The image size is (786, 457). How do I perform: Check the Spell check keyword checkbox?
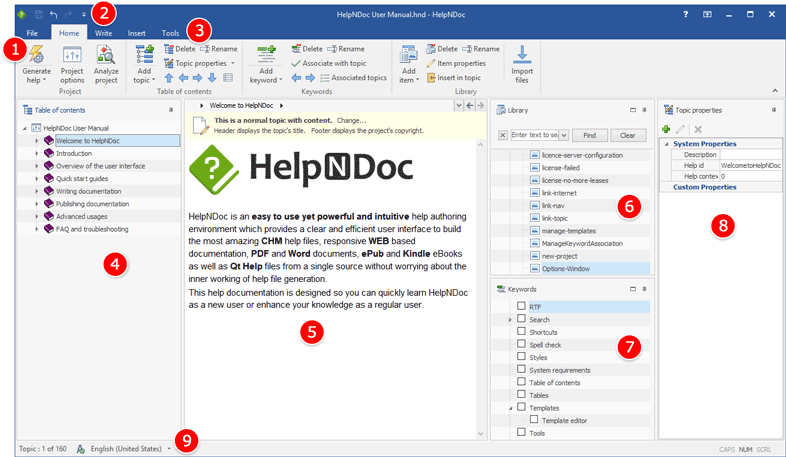(521, 344)
